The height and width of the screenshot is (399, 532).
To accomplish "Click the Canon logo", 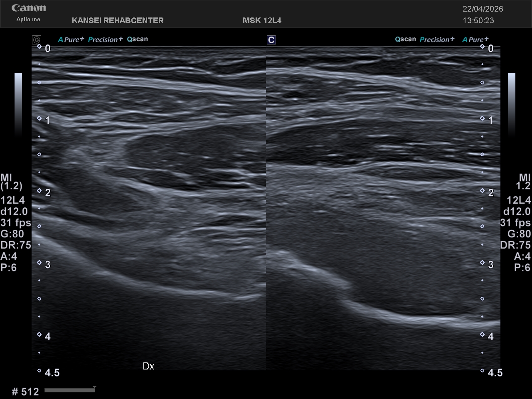I will click(x=29, y=8).
